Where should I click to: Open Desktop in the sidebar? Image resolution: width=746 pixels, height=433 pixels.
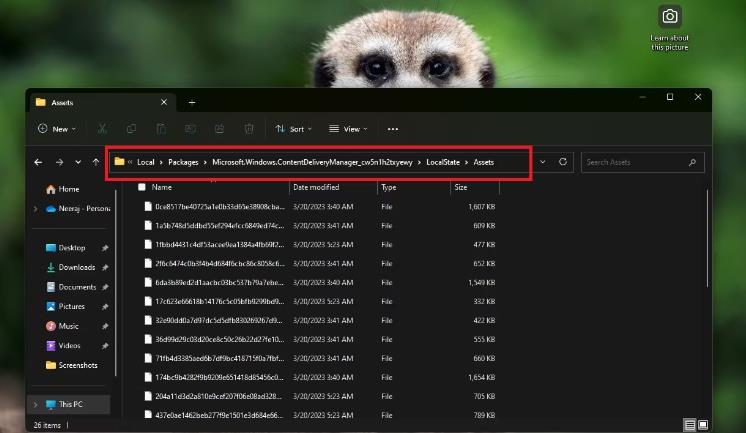point(66,247)
